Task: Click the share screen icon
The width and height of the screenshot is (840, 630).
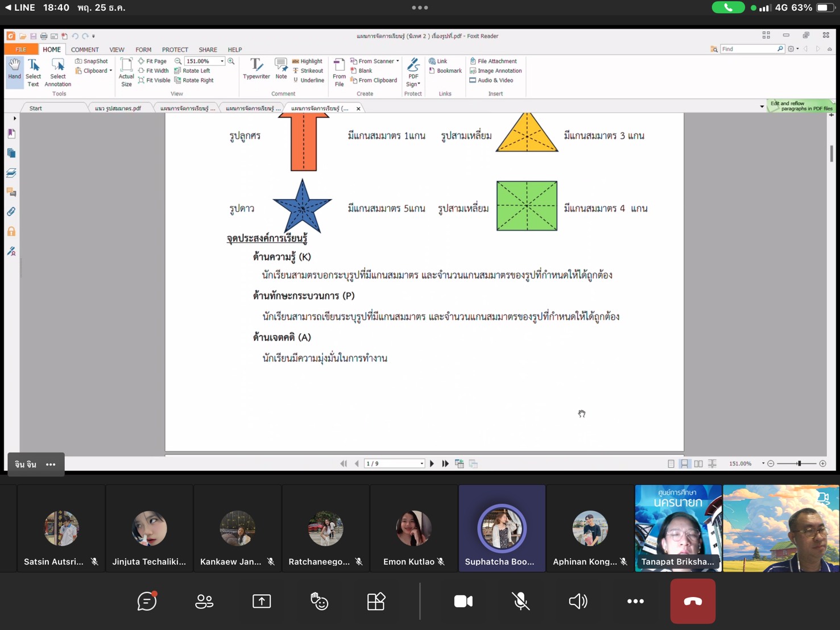Action: 262,601
